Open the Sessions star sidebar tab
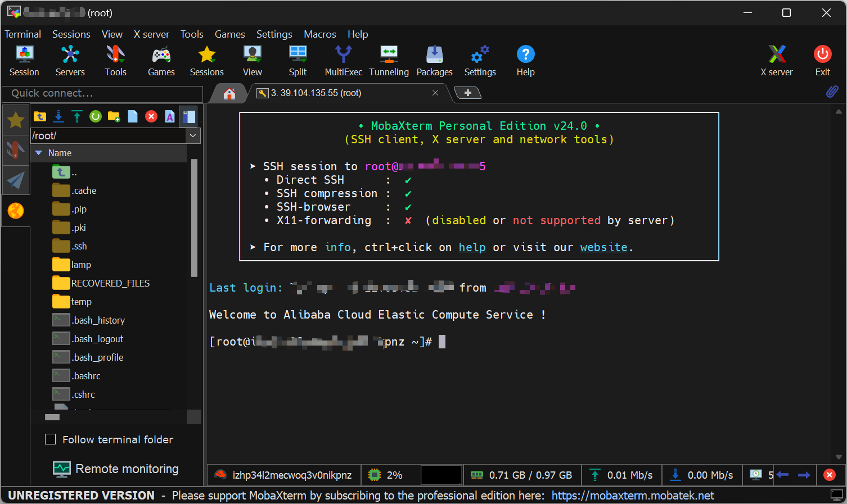This screenshot has height=504, width=847. (16, 120)
